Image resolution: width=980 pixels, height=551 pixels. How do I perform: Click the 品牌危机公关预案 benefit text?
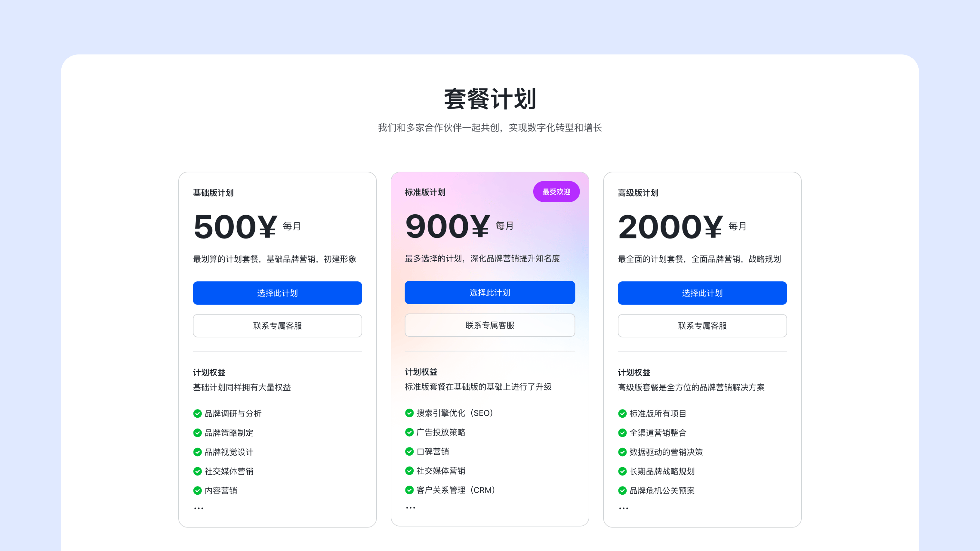[662, 490]
